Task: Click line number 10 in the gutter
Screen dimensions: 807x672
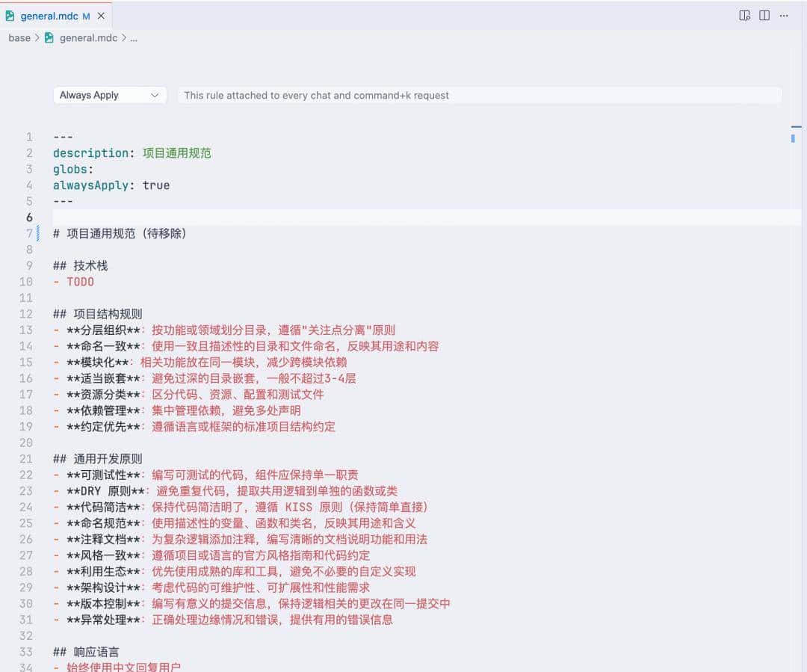Action: point(26,282)
